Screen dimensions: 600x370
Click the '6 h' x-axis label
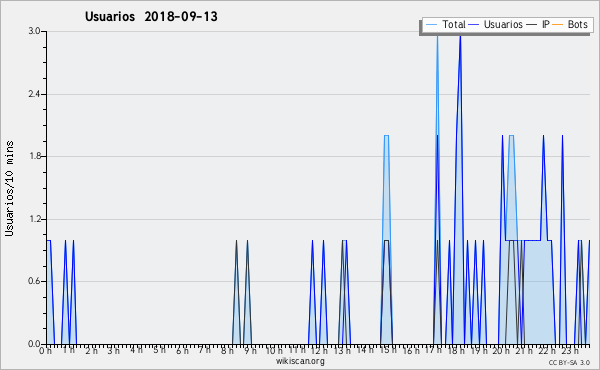[x=182, y=350]
